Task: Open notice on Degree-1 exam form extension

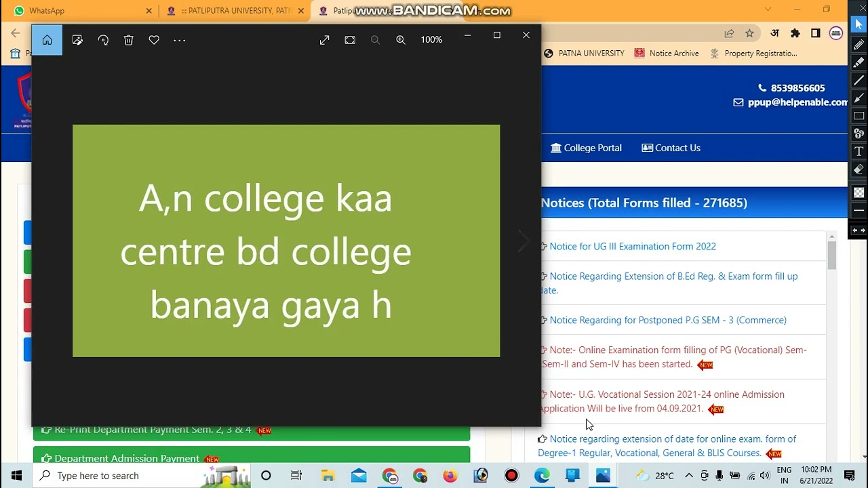Action: pos(667,446)
